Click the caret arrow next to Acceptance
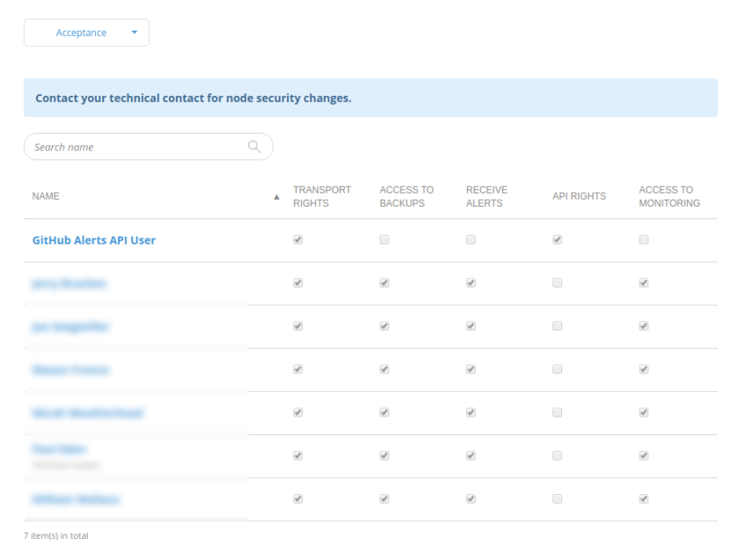Screen dimensions: 739x560 (x=135, y=33)
